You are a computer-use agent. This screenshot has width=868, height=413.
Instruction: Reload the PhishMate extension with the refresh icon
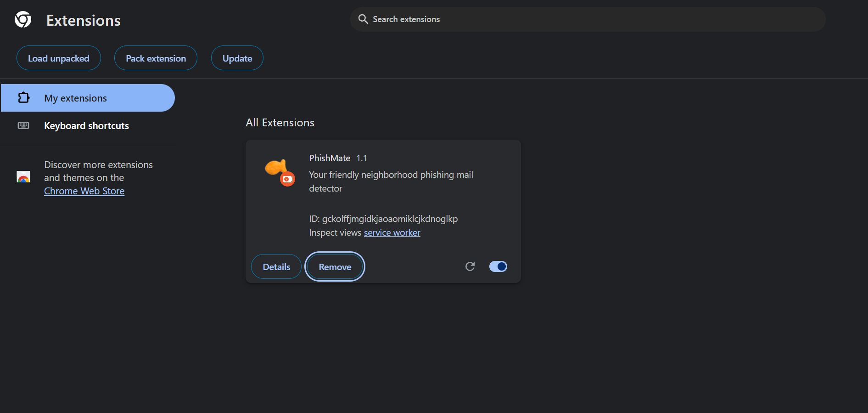pyautogui.click(x=470, y=266)
